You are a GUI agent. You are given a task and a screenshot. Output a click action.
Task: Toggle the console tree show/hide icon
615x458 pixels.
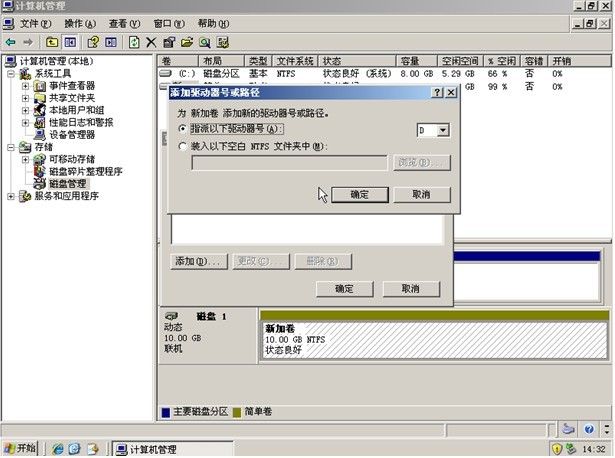tap(70, 42)
